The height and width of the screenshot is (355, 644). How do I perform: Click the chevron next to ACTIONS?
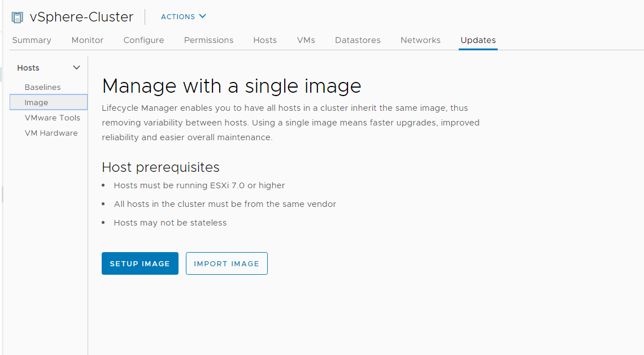[202, 16]
